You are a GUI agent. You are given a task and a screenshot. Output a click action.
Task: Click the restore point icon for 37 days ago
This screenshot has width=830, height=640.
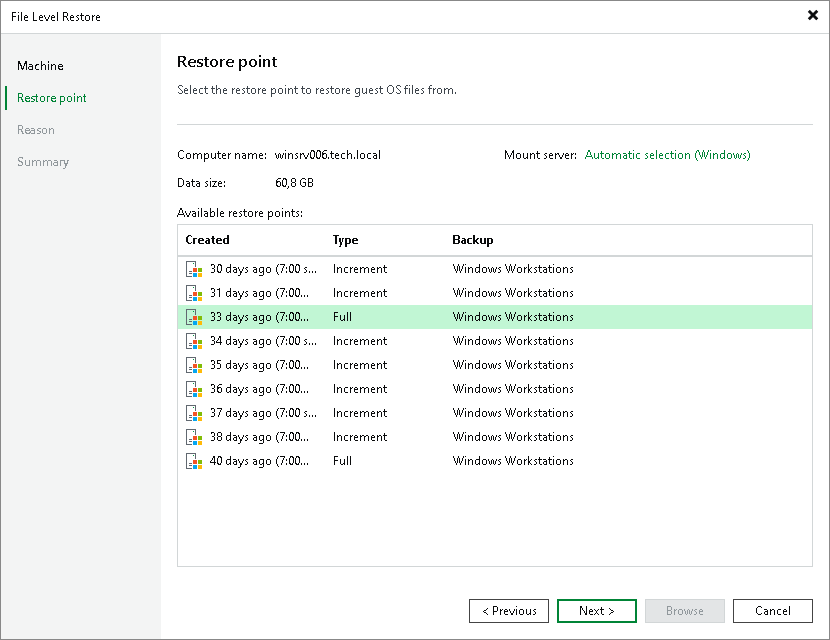[194, 413]
